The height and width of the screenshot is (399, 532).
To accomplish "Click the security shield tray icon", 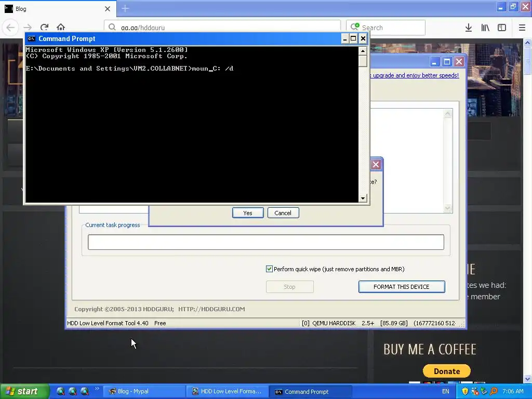I will (465, 391).
